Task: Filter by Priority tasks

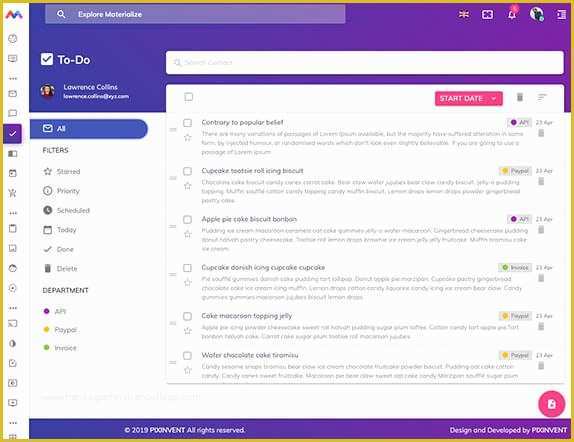Action: [x=61, y=191]
